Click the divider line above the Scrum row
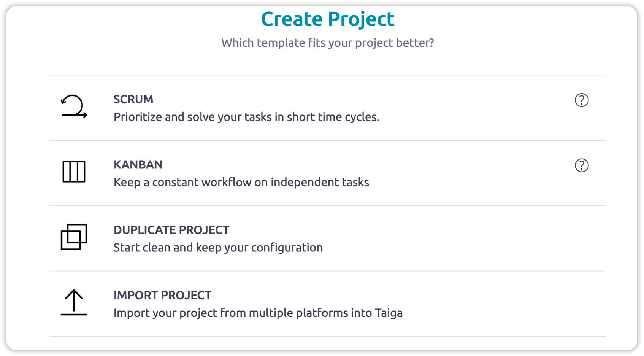Viewport: 644px width, 356px height. click(x=327, y=75)
